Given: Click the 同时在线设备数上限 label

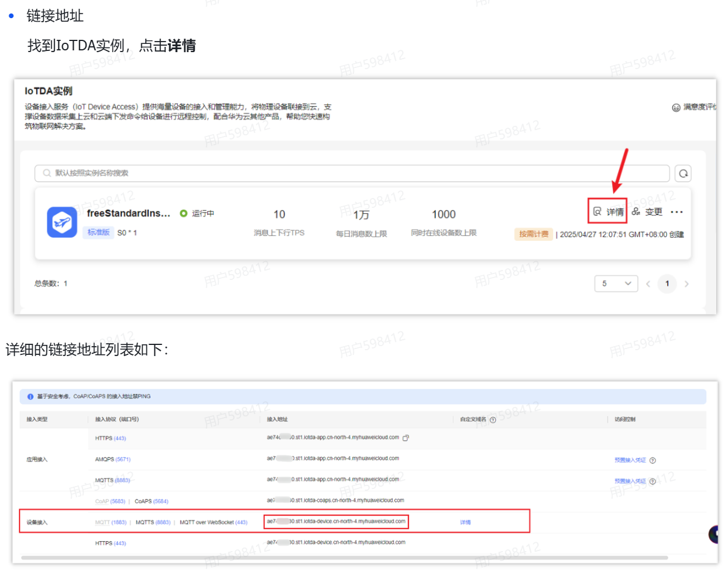Looking at the screenshot, I should coord(444,233).
